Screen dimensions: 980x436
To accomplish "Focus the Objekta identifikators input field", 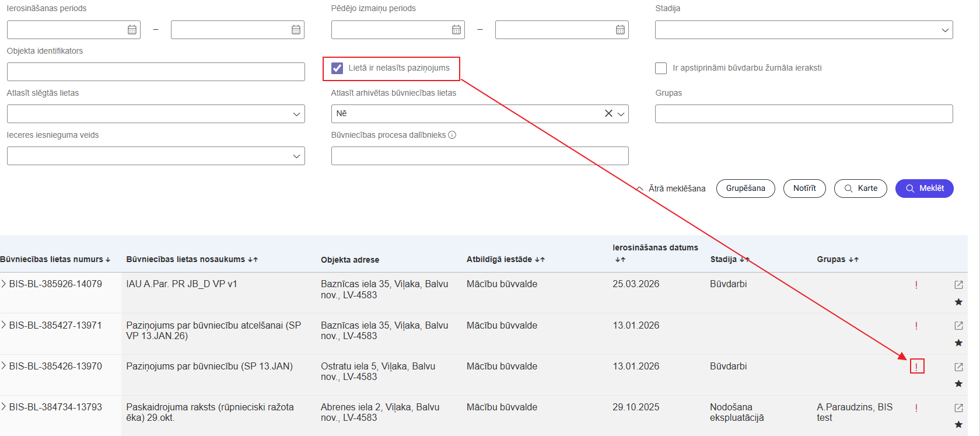I will (x=156, y=72).
